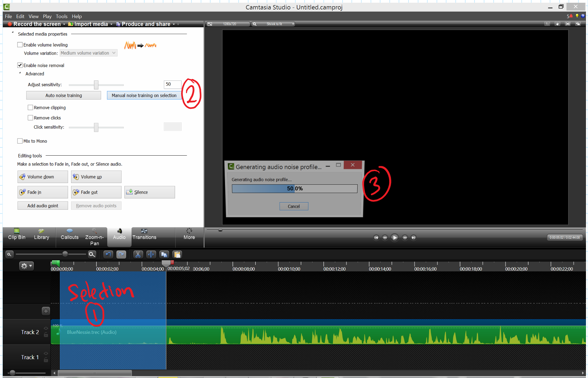Click the Adjust sensitivity slider handle
Screen dimensions: 588x378
(96, 85)
